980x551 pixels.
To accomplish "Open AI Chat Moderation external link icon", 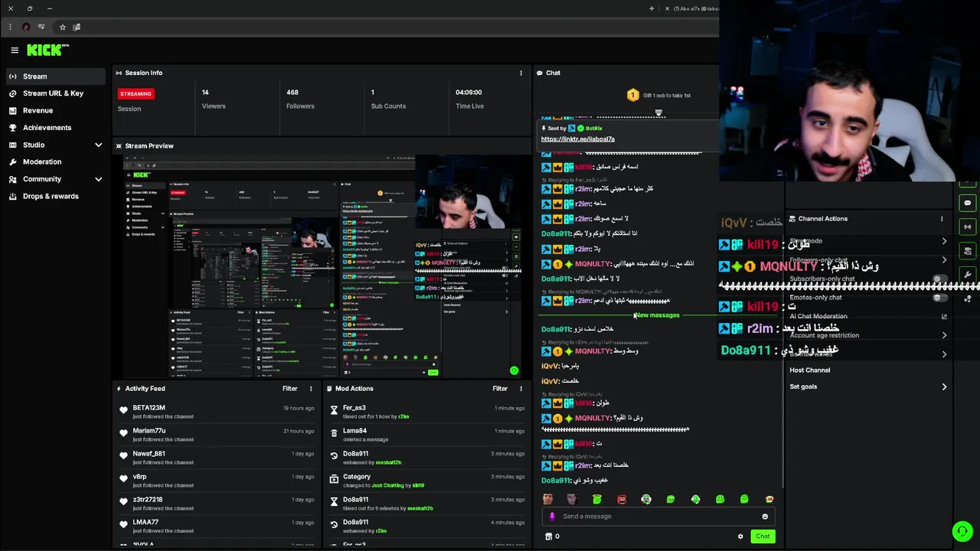I will pos(944,316).
